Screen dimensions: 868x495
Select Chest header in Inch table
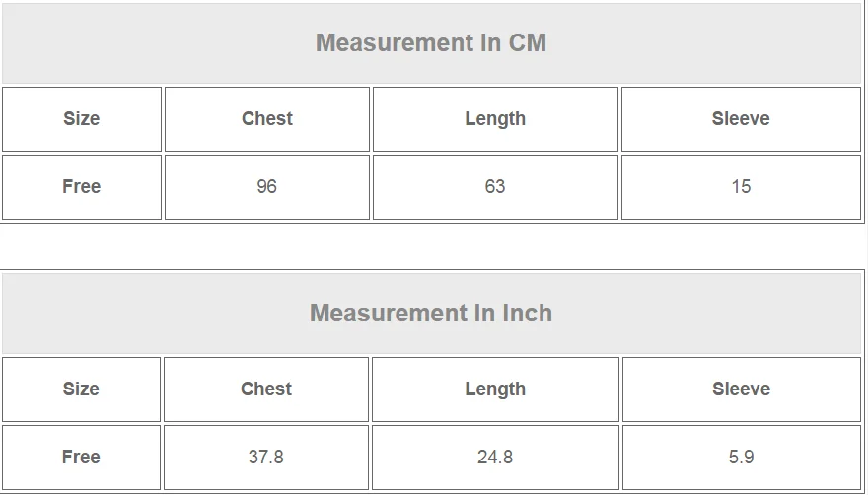pos(265,389)
